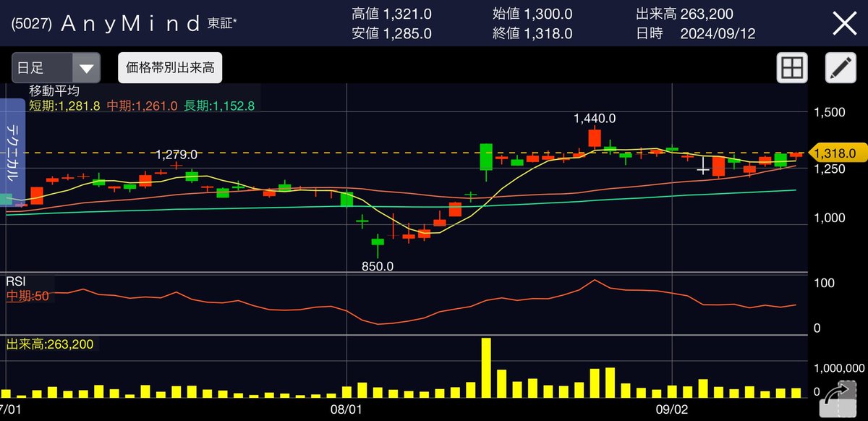Tap the RSI panel title

pos(17,281)
